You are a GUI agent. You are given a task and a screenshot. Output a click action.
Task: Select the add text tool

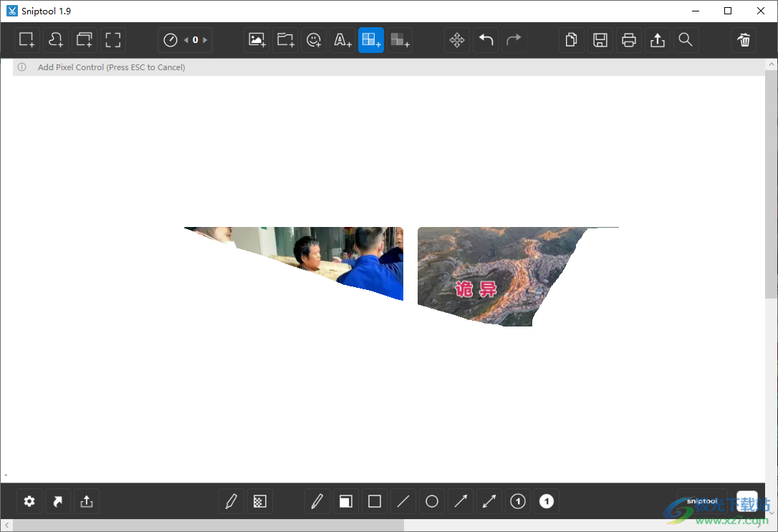pyautogui.click(x=342, y=39)
